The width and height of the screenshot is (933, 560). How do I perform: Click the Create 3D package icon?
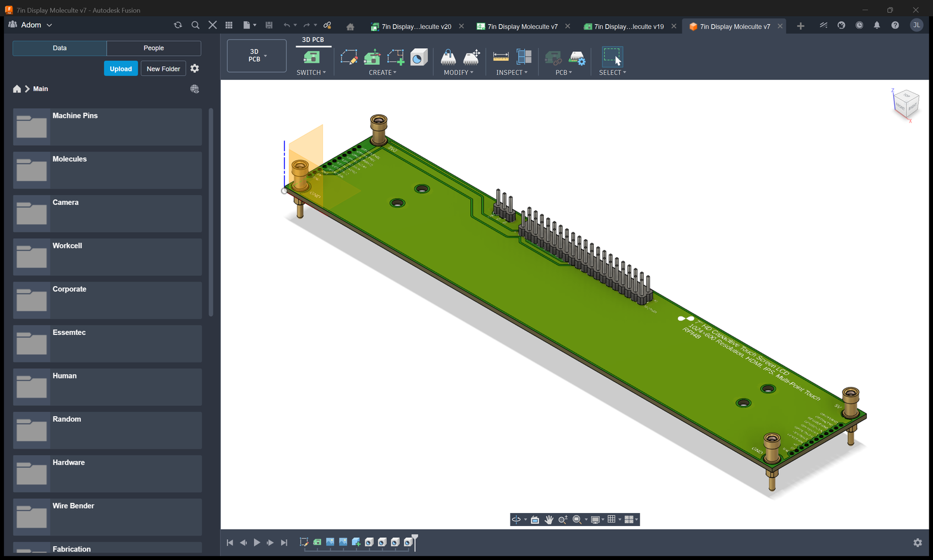[x=419, y=57]
